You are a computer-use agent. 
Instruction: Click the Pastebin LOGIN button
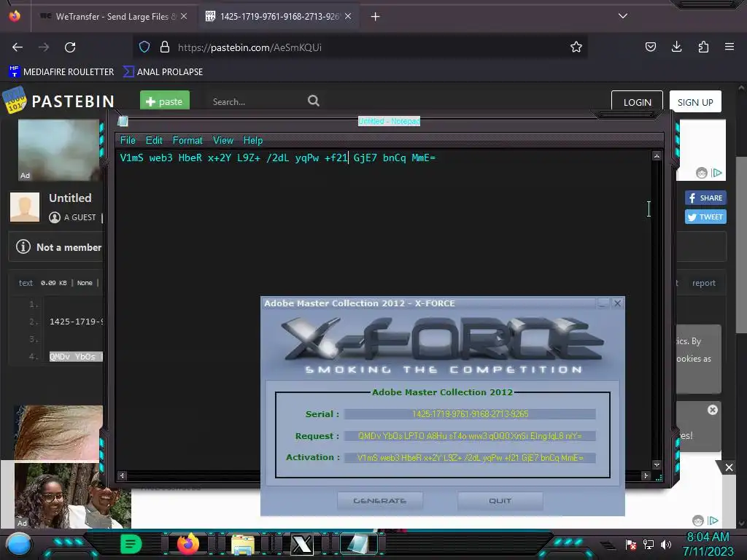pyautogui.click(x=637, y=102)
